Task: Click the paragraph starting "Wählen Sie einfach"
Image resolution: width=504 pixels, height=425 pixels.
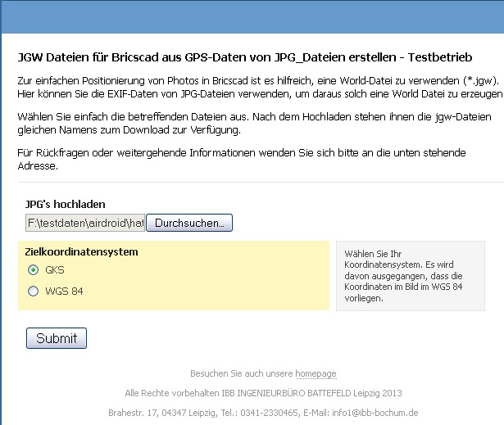Action: click(x=254, y=124)
